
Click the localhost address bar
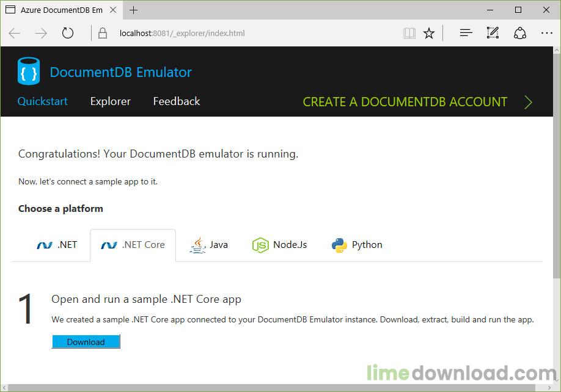coord(244,34)
